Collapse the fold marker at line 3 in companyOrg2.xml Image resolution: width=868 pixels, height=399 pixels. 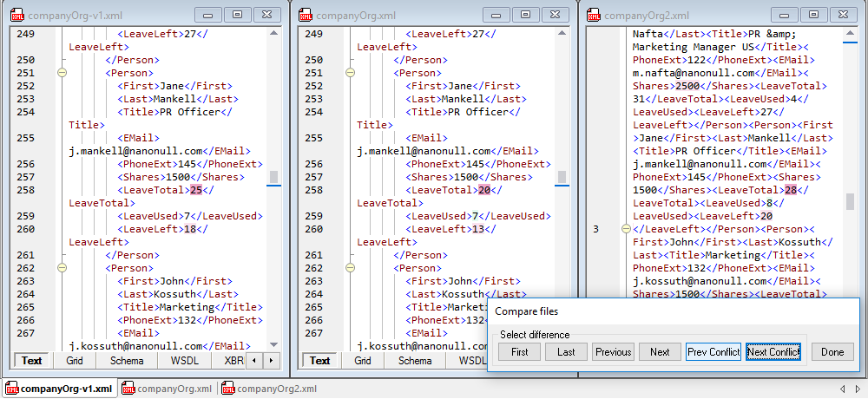coord(626,229)
